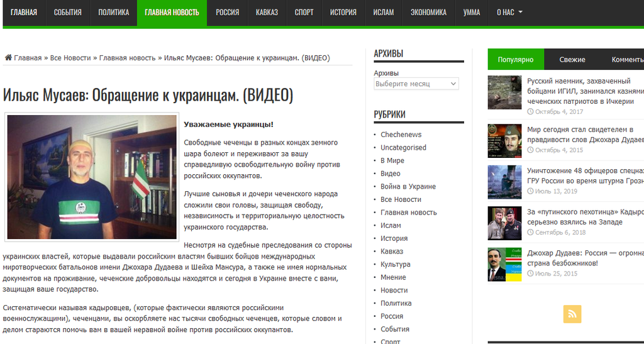Open Кавказ category in Рубрики
The image size is (644, 344).
pyautogui.click(x=392, y=251)
